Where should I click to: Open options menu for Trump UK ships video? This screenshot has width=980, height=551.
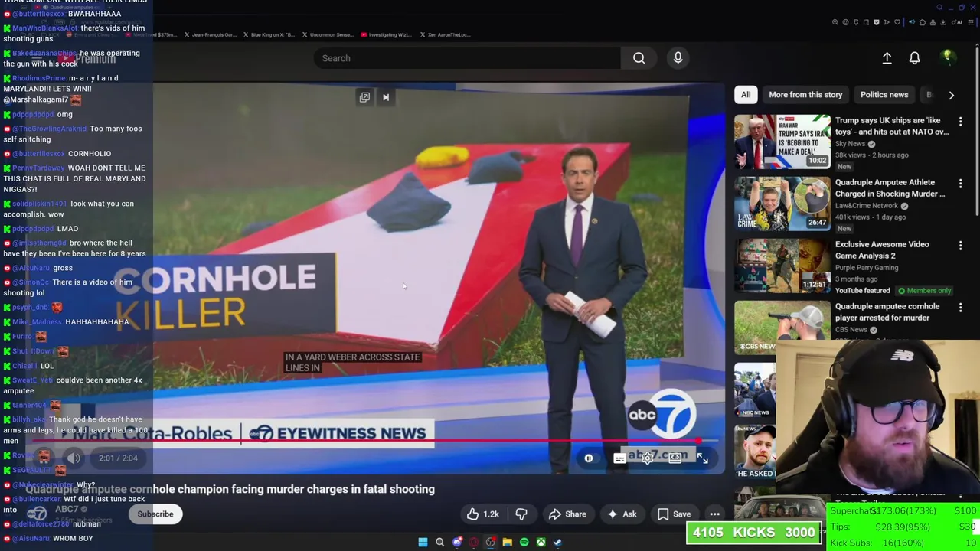960,122
